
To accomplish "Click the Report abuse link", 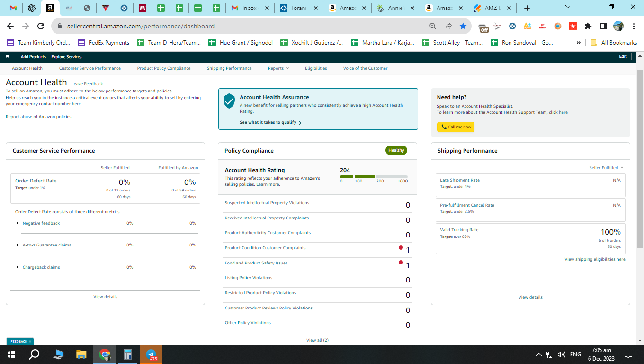I will point(19,117).
